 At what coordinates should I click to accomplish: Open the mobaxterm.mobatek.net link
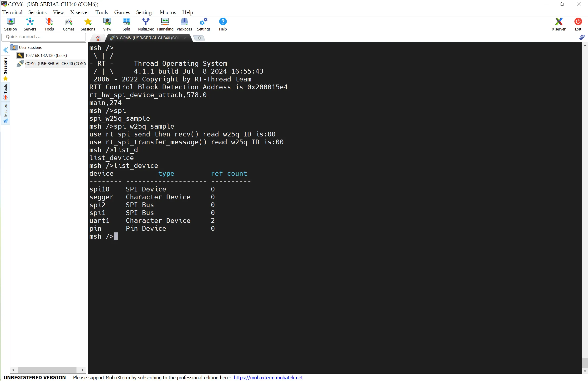[268, 377]
